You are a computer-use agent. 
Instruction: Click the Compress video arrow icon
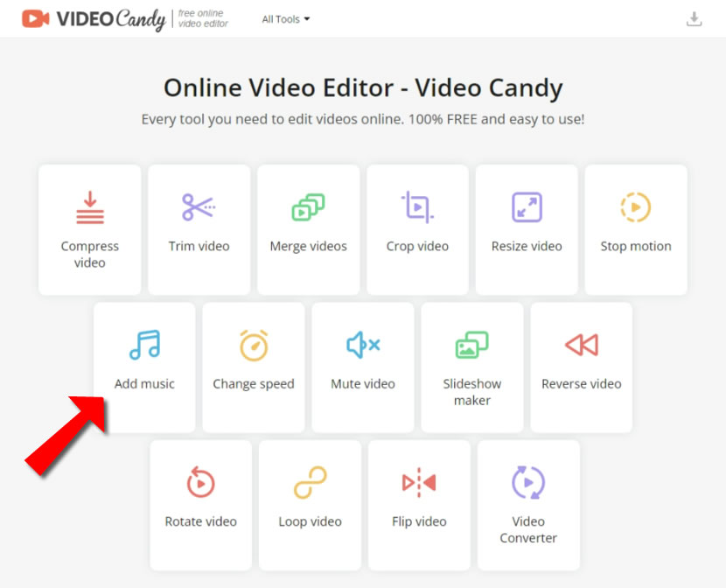point(90,207)
